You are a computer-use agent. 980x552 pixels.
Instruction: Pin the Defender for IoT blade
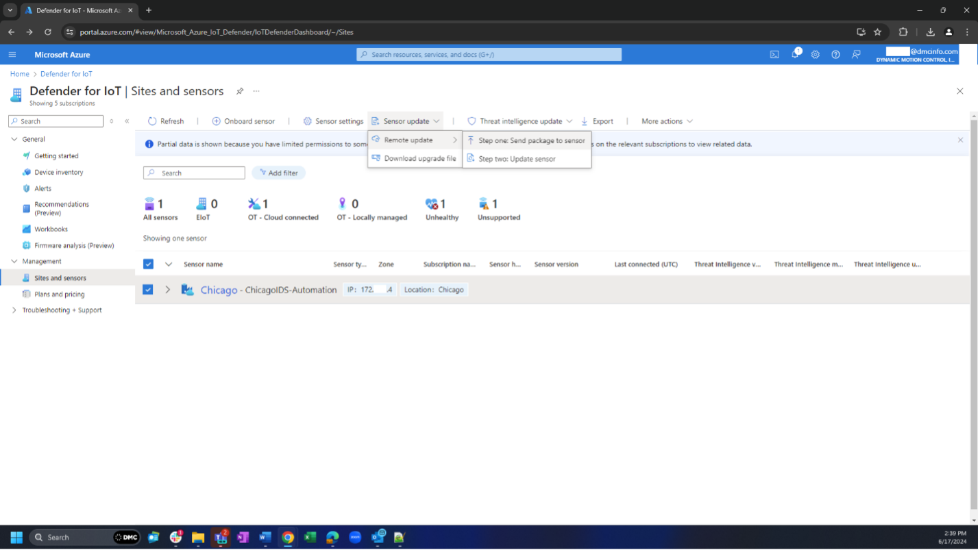(x=240, y=91)
